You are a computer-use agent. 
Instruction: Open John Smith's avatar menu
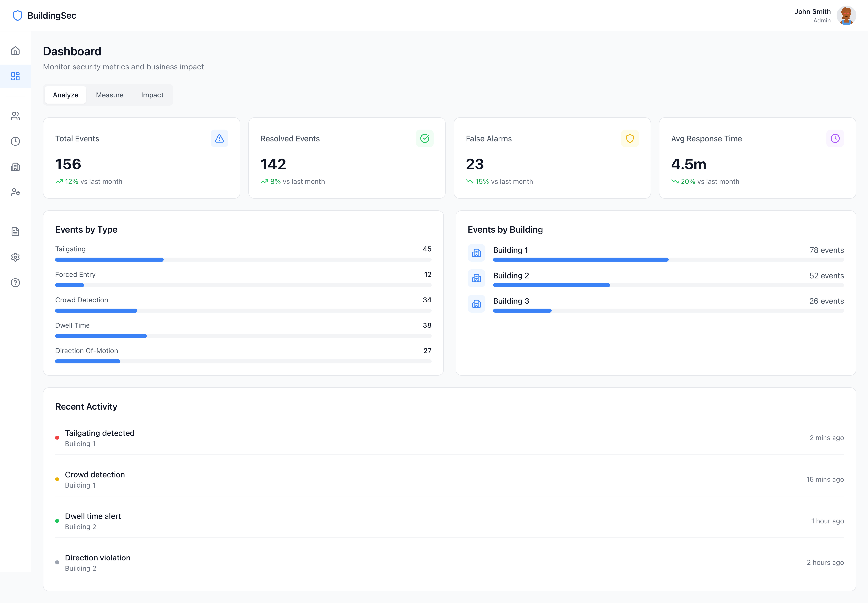pyautogui.click(x=846, y=15)
